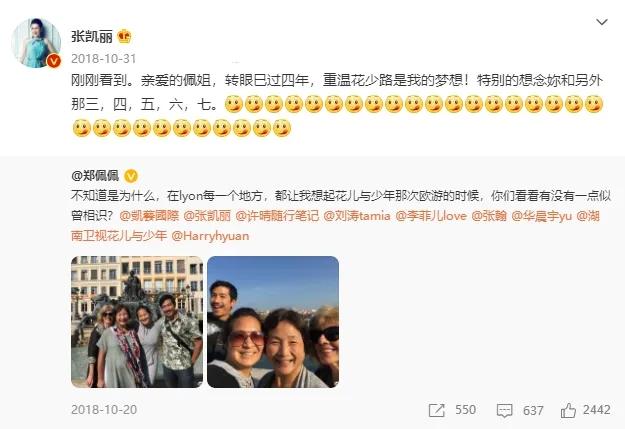Like the post with thumbs-up icon
Viewport: 625px width, 429px height.
click(568, 410)
